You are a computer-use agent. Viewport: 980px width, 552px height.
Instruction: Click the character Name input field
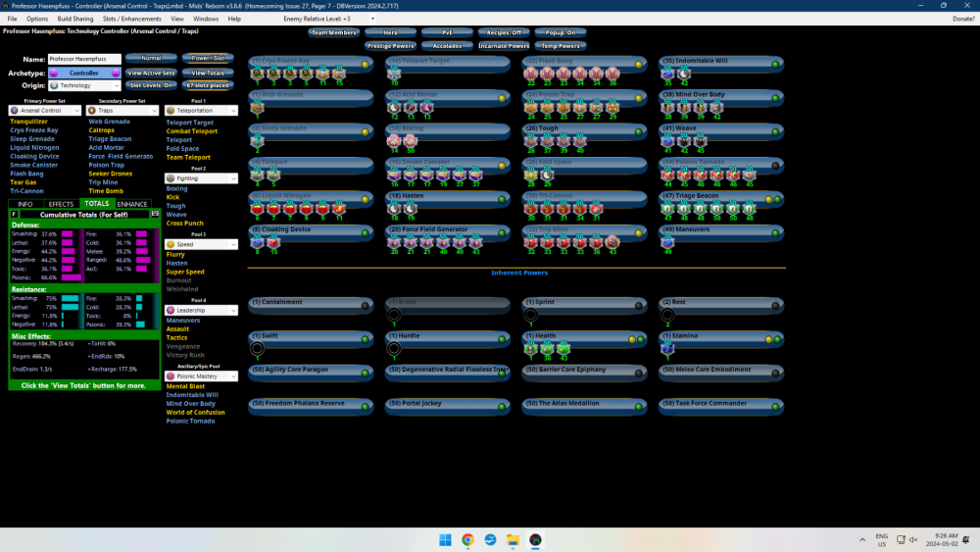coord(84,59)
